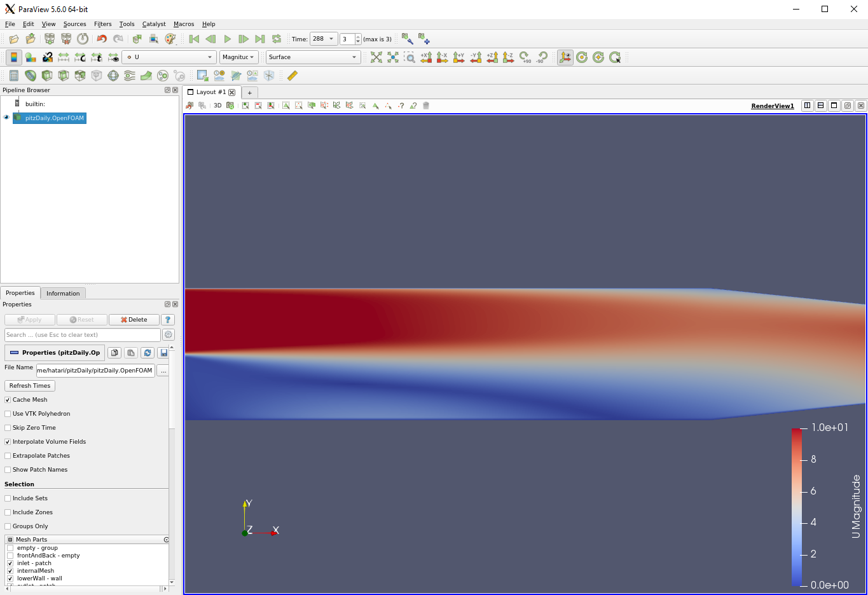
Task: Jump to first time frame
Action: [195, 39]
